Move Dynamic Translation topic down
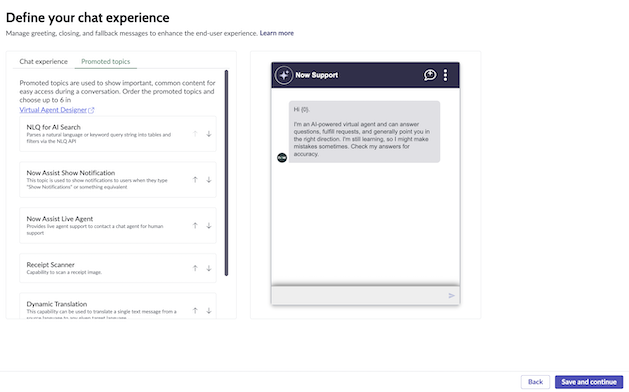 (209, 311)
